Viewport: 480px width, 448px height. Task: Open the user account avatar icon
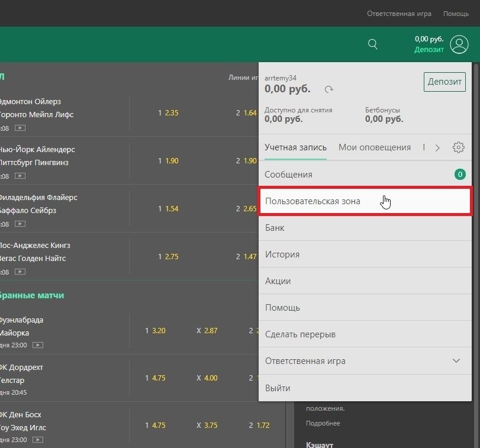[459, 44]
